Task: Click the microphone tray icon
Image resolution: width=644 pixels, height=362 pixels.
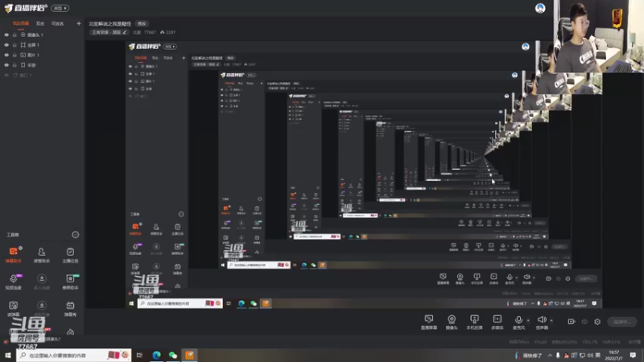Action: pyautogui.click(x=558, y=356)
